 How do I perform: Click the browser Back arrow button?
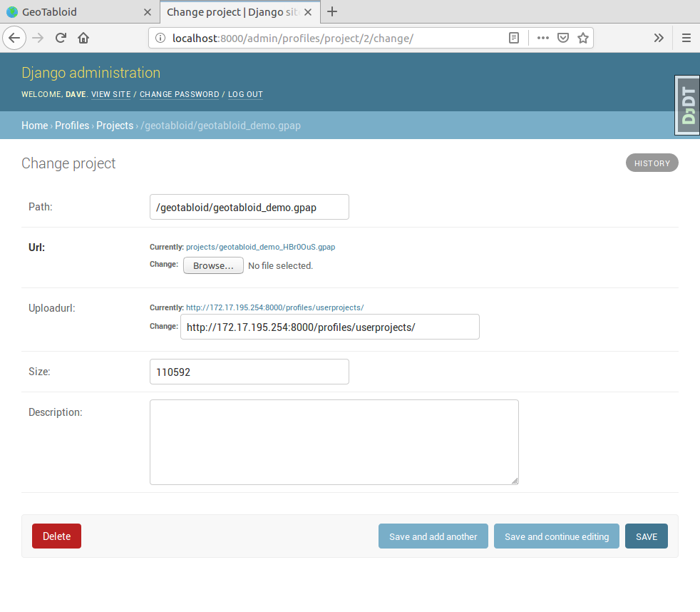(14, 38)
